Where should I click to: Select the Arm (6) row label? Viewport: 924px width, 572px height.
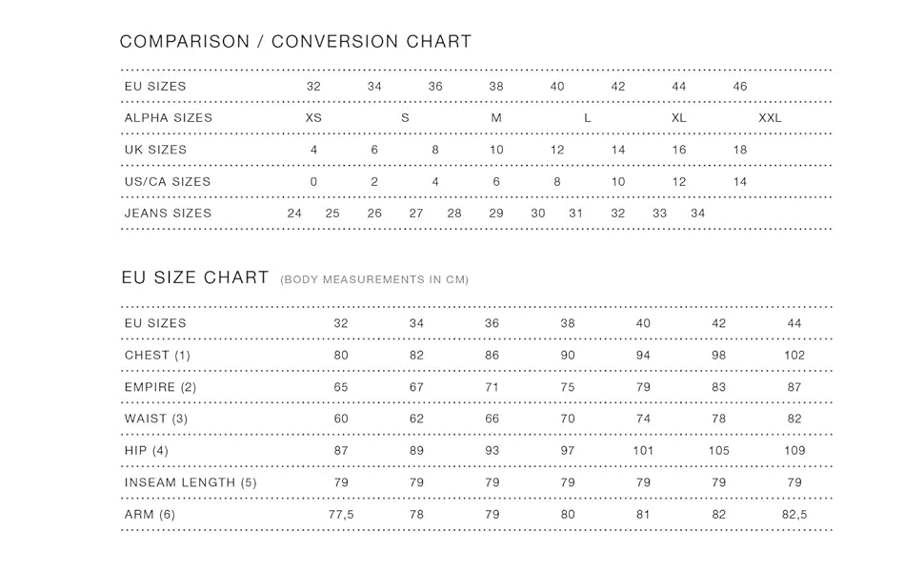coord(150,515)
